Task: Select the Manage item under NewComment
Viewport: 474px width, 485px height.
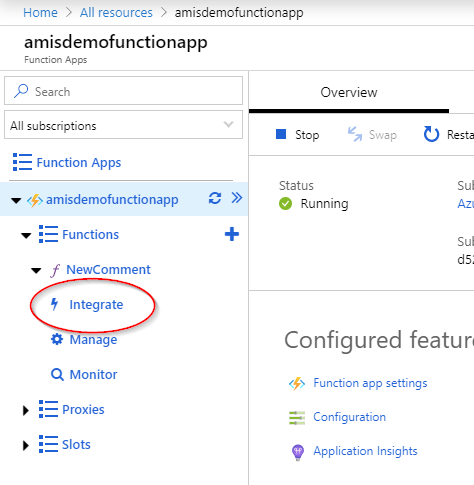Action: [x=93, y=340]
